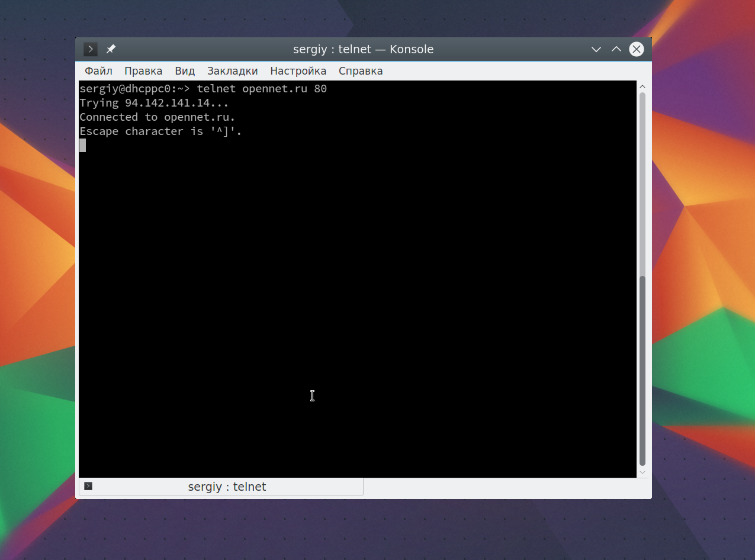Click the scrollbar up arrow
The height and width of the screenshot is (560, 755).
[x=642, y=87]
